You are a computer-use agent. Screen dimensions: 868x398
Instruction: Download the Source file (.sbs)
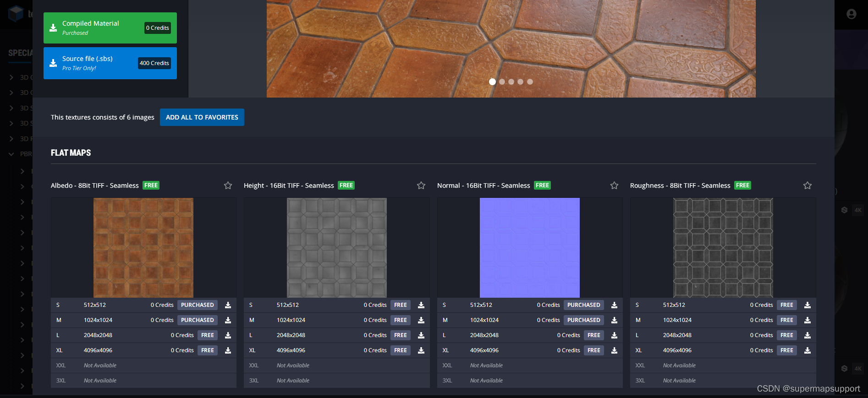click(110, 63)
